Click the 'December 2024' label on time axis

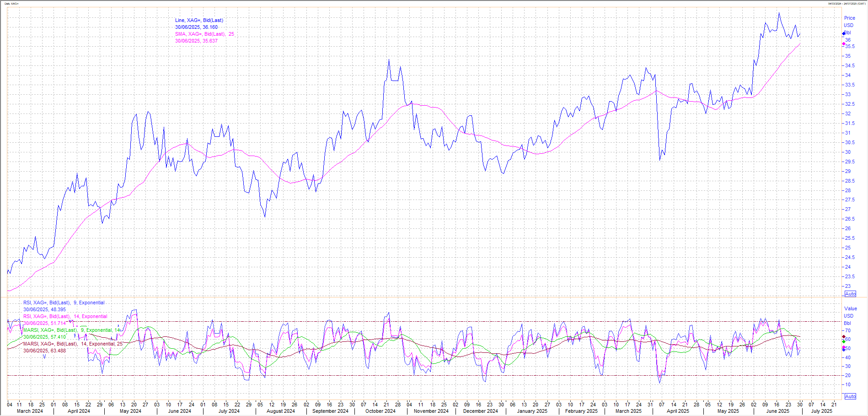(x=480, y=411)
